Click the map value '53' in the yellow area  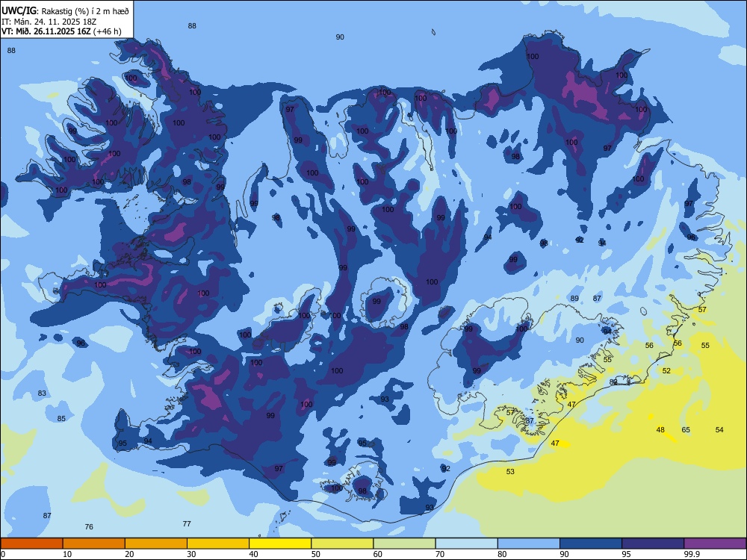(510, 471)
